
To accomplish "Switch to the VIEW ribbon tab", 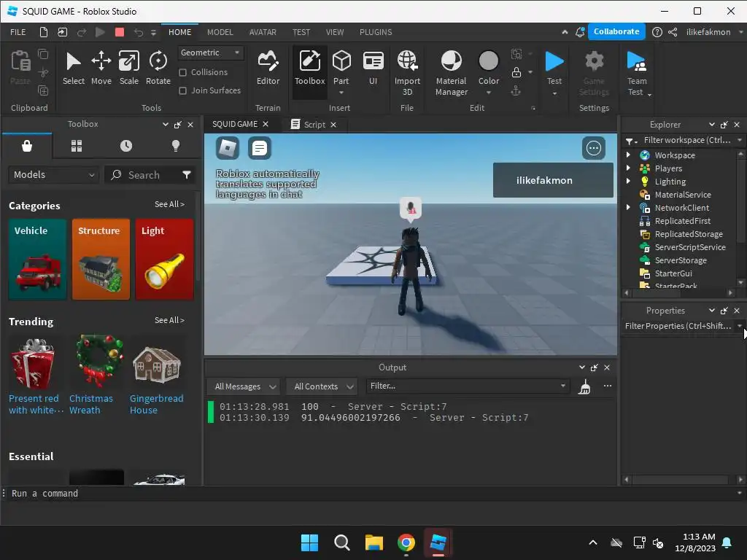I will pos(335,32).
